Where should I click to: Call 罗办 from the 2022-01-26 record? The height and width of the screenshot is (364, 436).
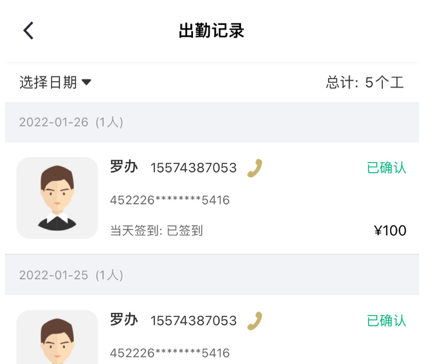tap(255, 168)
